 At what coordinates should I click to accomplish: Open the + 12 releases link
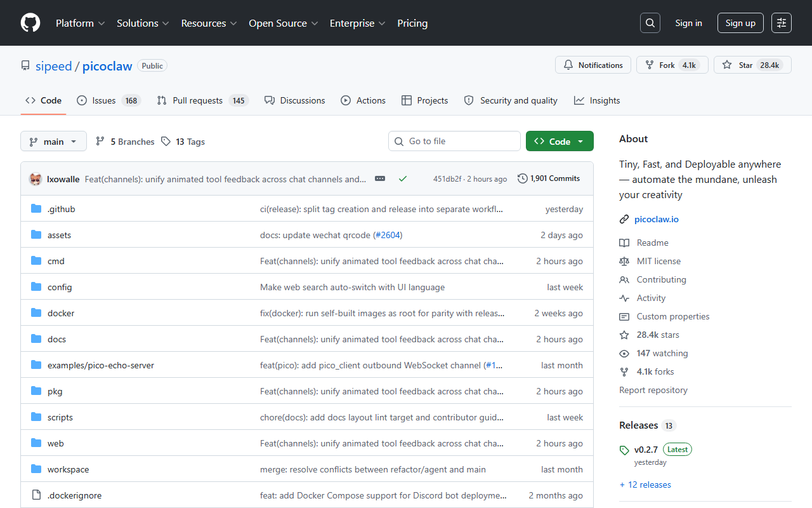(x=645, y=485)
